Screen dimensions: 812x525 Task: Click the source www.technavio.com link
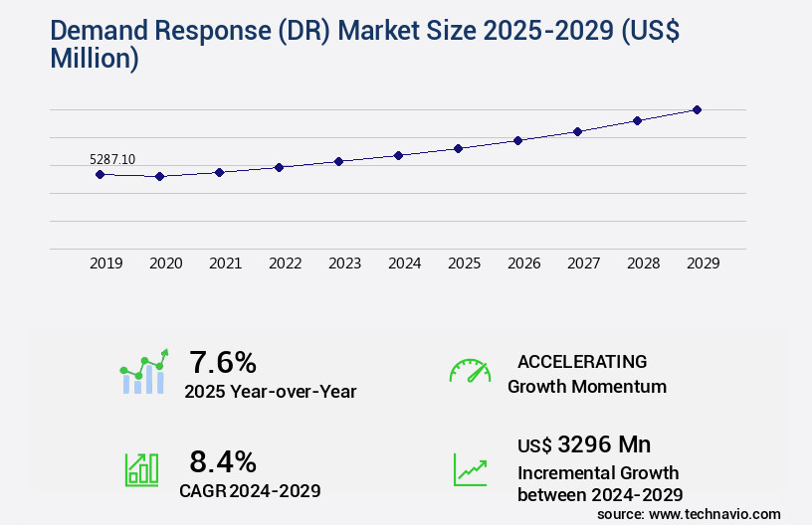689,514
